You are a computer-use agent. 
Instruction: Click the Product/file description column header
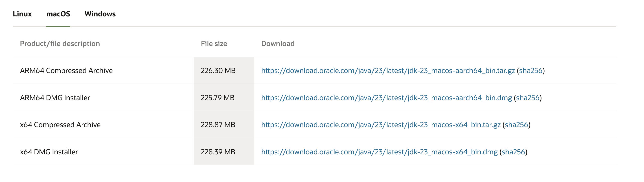60,44
